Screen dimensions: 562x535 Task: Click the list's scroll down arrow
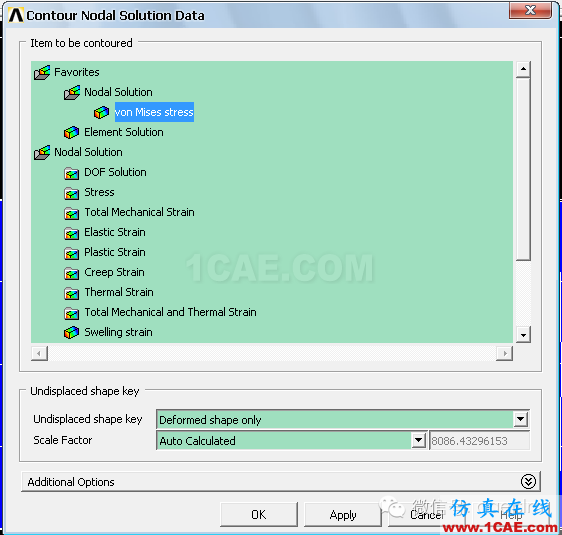coord(523,335)
